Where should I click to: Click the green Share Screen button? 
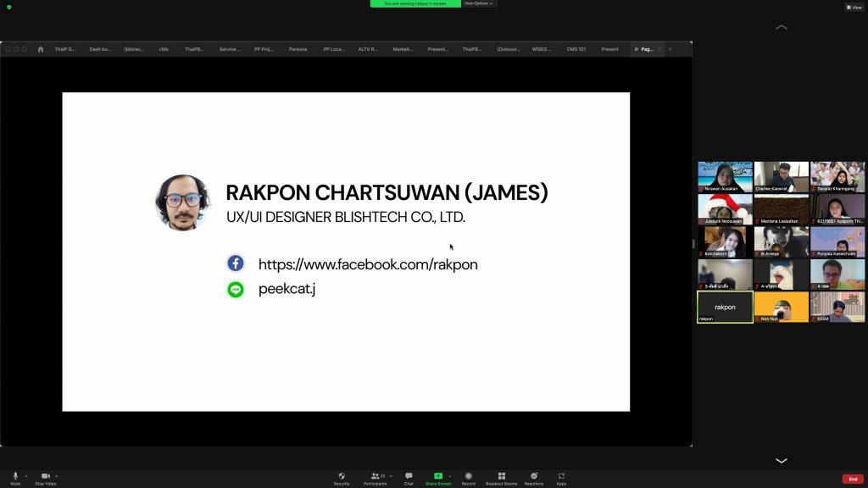pyautogui.click(x=438, y=479)
